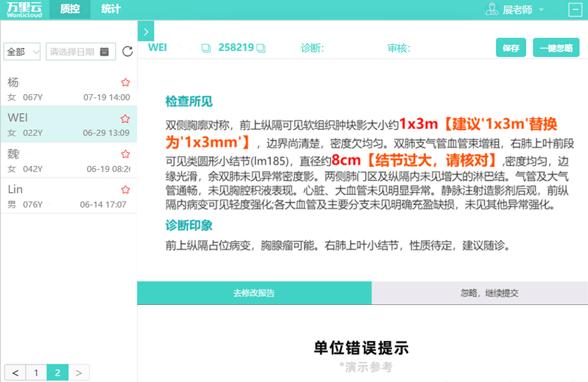The width and height of the screenshot is (588, 382).
Task: Choose 去修改报告 option
Action: tap(254, 293)
